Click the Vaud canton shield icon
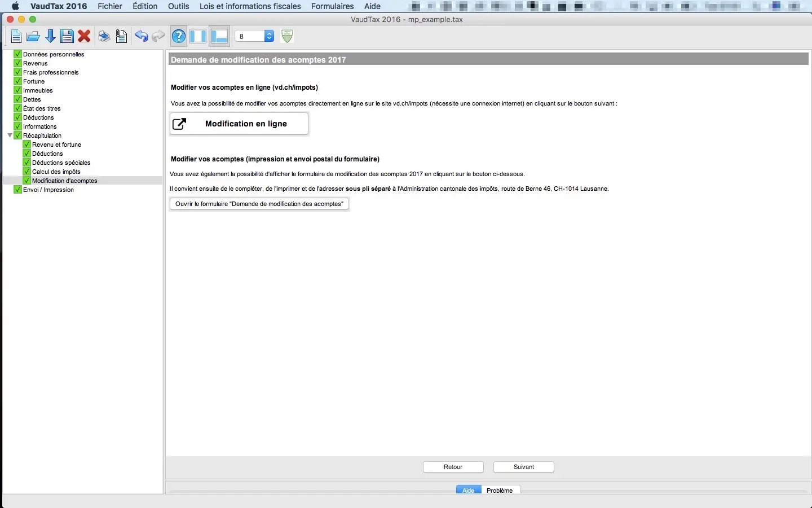812x508 pixels. click(x=287, y=36)
